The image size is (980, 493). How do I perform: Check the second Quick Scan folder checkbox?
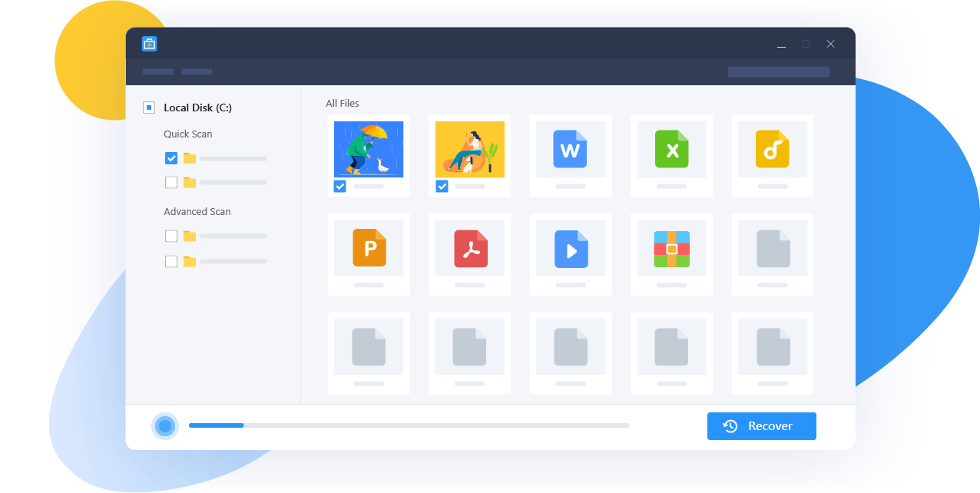click(x=171, y=182)
